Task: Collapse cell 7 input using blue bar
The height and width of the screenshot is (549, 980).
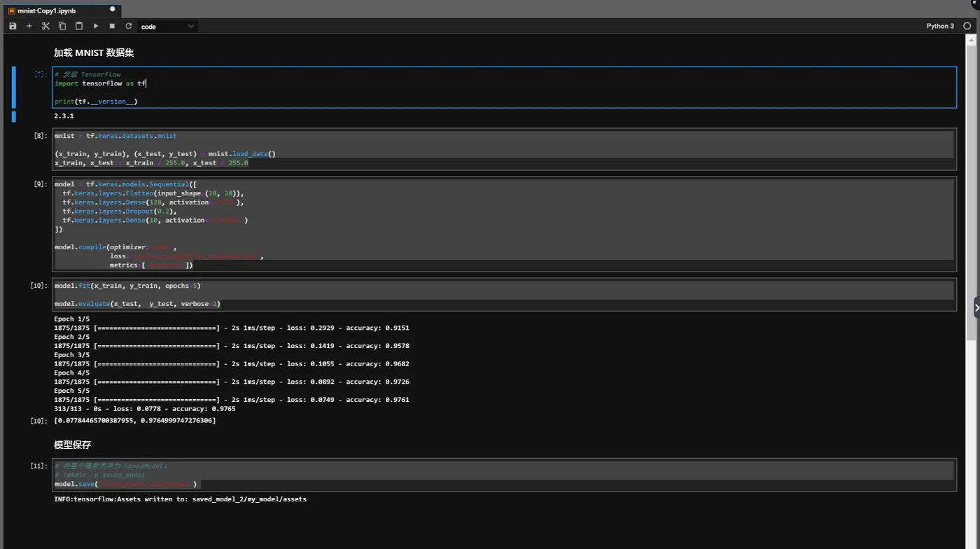Action: [x=14, y=88]
